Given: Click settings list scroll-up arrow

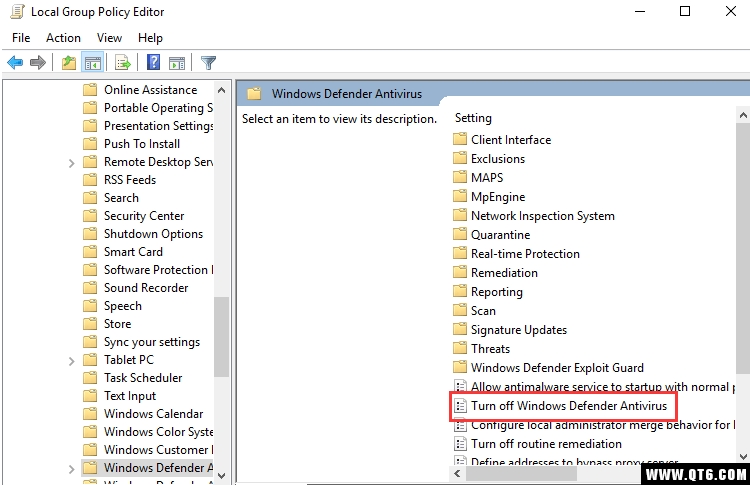Looking at the screenshot, I should click(743, 115).
